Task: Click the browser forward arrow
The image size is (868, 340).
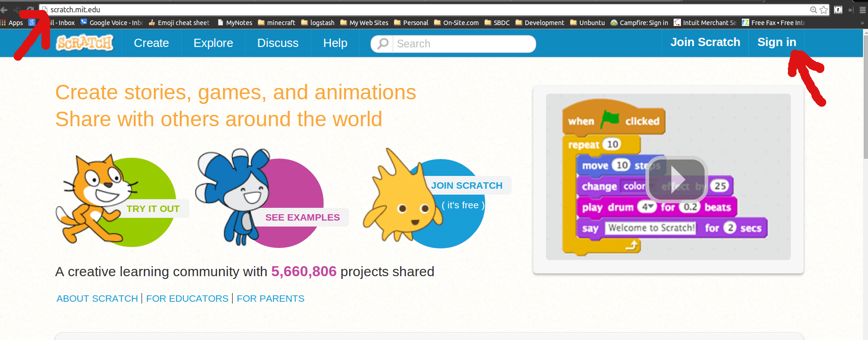Action: tap(17, 10)
